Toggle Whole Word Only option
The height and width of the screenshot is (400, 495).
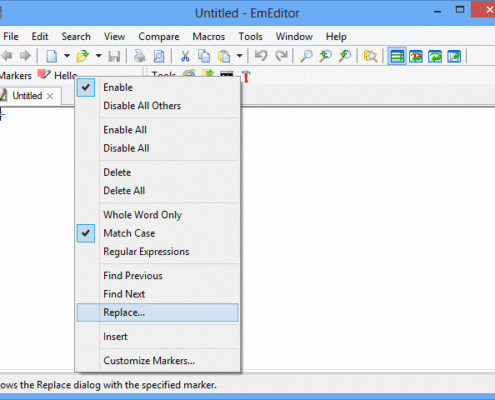pyautogui.click(x=157, y=215)
